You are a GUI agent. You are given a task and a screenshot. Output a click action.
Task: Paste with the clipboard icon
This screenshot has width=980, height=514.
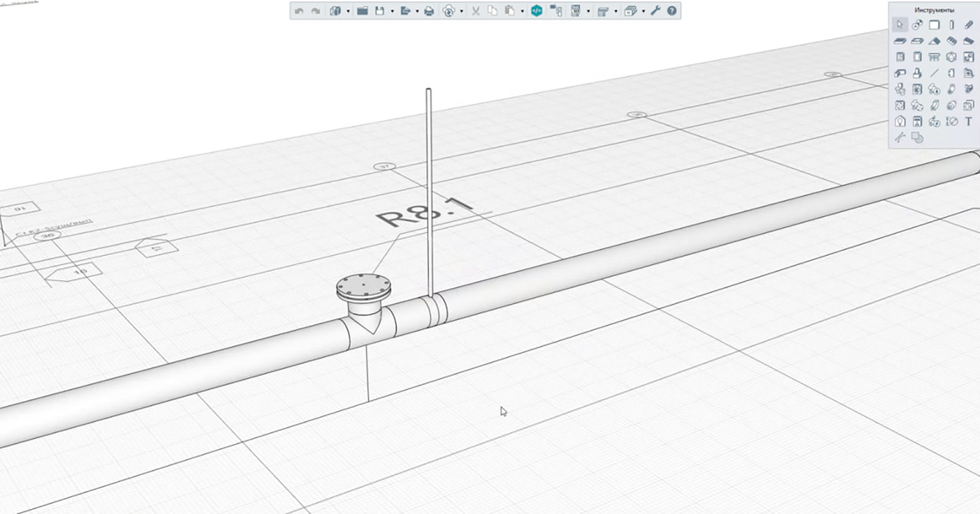[x=509, y=11]
